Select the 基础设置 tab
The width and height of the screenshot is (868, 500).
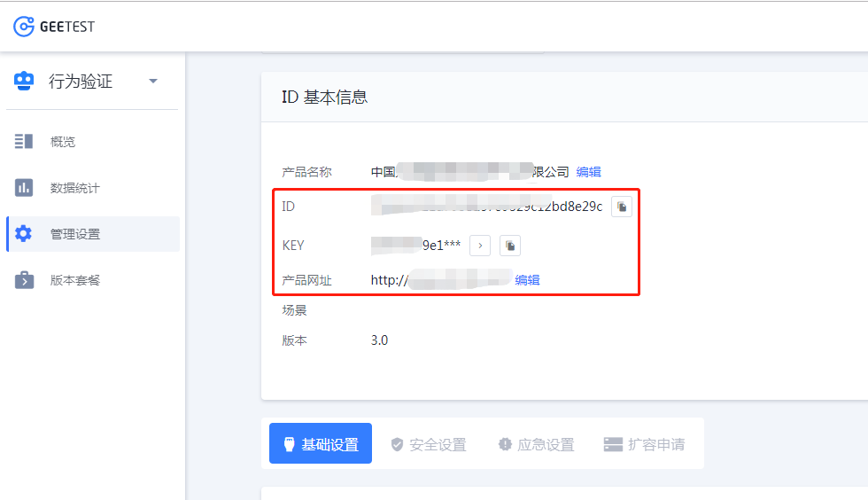(x=321, y=444)
